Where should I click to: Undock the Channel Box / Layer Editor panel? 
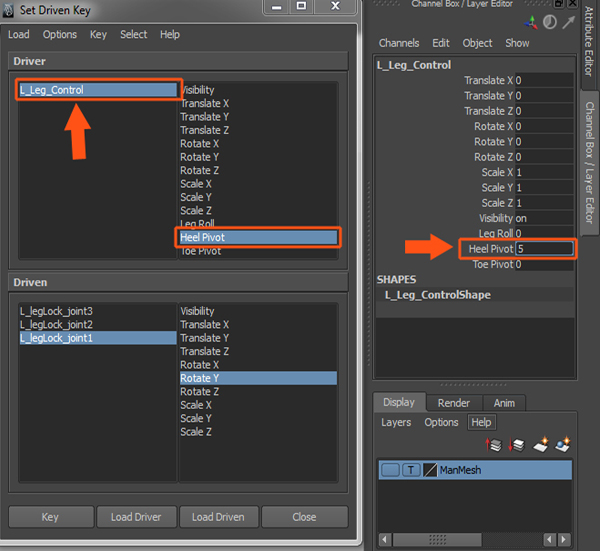559,3
